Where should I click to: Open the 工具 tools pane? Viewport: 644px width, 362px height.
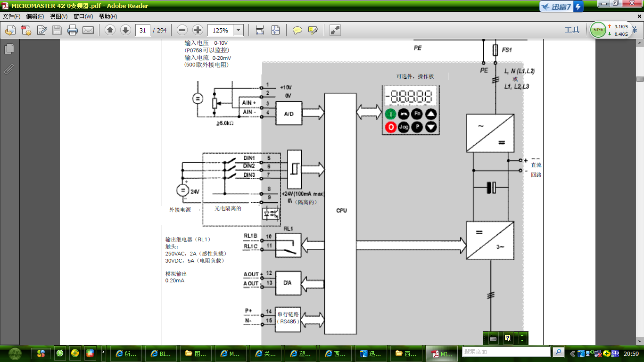[x=572, y=30]
